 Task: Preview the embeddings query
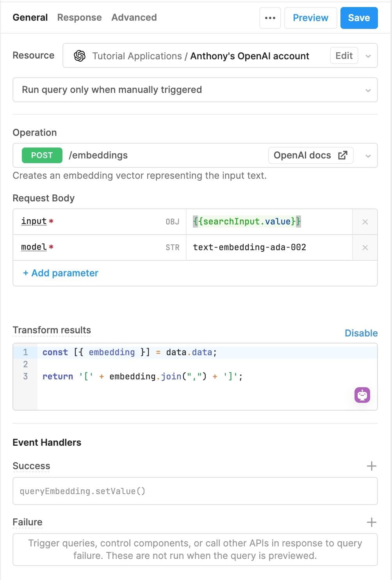click(x=310, y=18)
